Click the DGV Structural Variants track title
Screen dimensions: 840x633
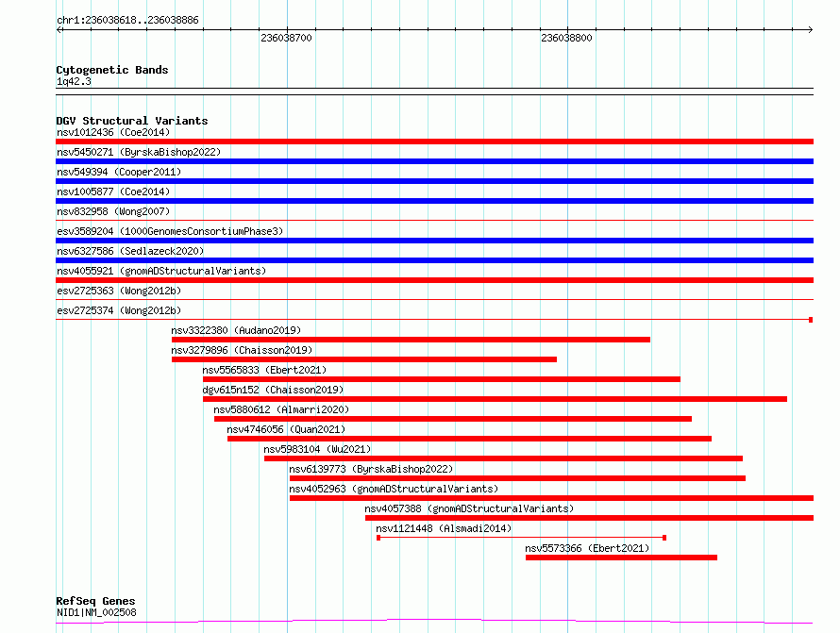pos(132,121)
